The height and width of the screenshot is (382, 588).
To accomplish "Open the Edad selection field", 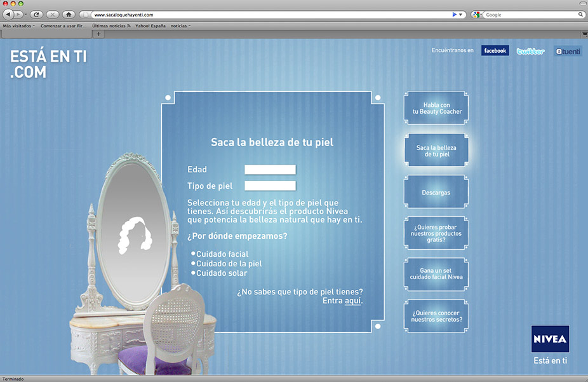I will (x=270, y=170).
